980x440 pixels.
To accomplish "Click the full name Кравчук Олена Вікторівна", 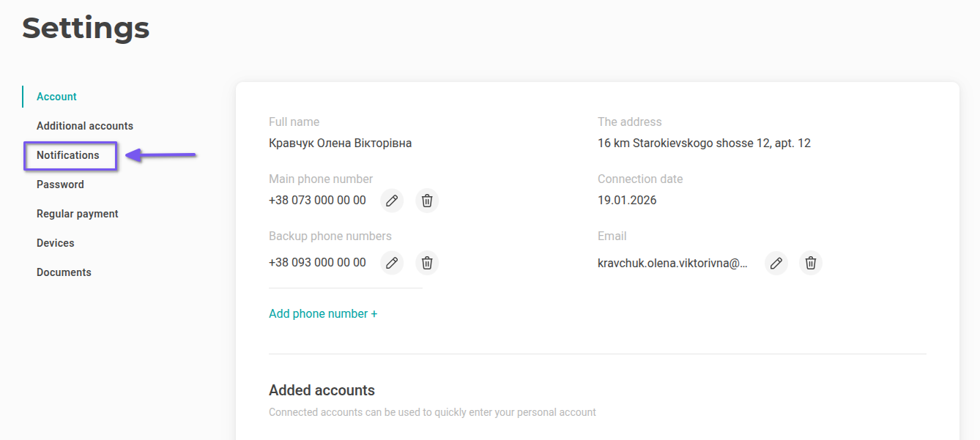I will pyautogui.click(x=340, y=143).
